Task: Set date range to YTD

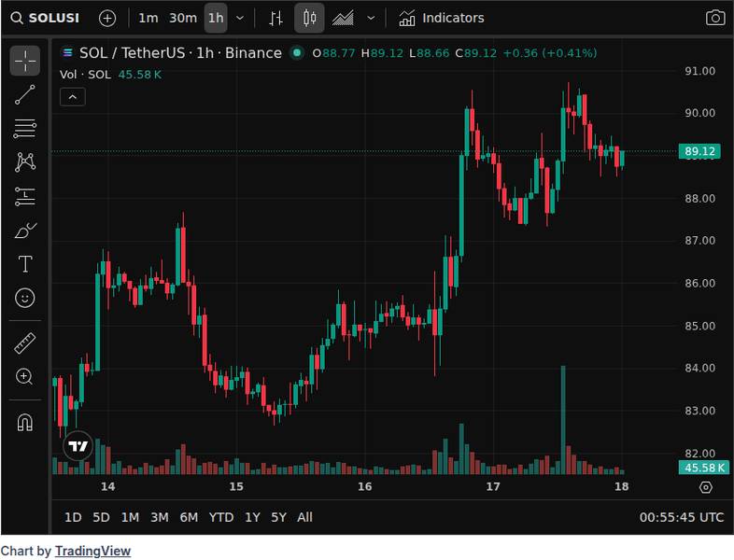Action: point(221,517)
